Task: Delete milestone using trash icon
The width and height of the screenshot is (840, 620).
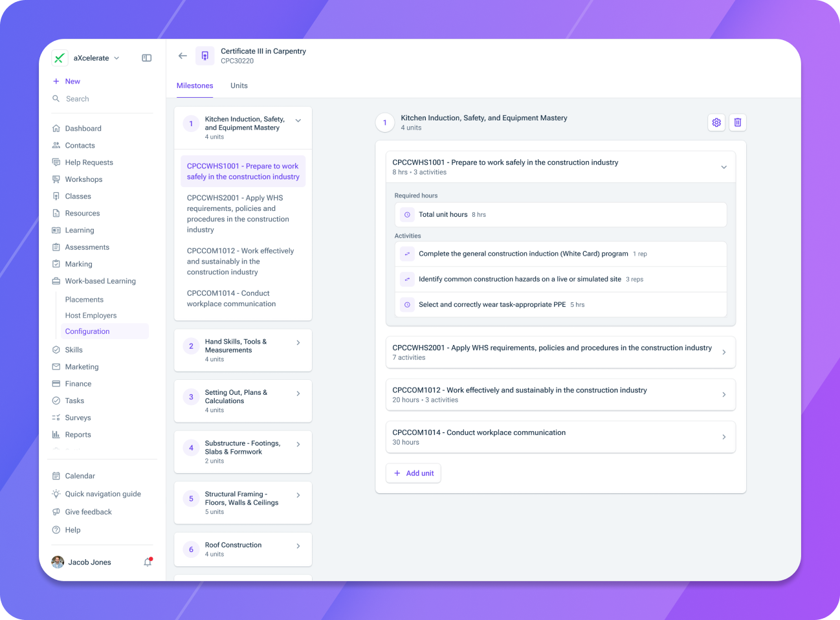Action: click(738, 122)
